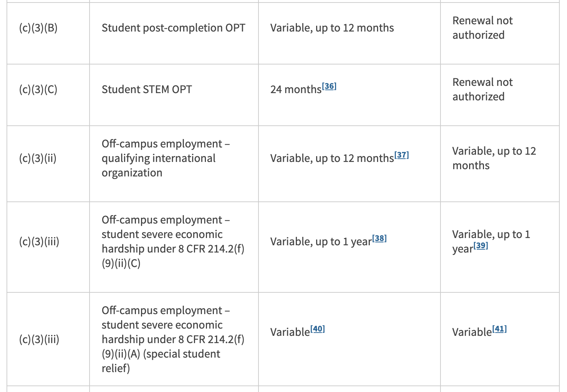Open footnote 36 link beside 24 months
The width and height of the screenshot is (567, 392).
pos(329,86)
